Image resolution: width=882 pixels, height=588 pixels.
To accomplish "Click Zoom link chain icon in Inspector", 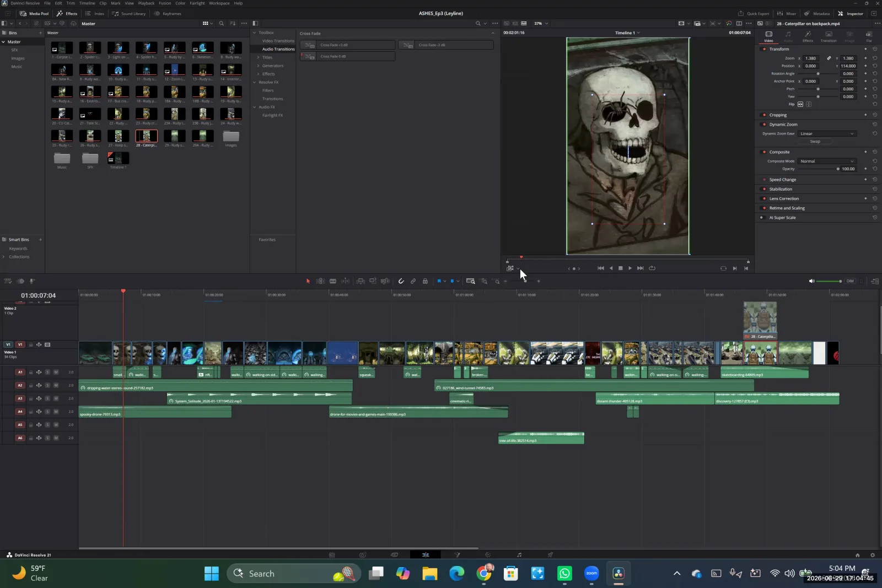I will pos(829,58).
